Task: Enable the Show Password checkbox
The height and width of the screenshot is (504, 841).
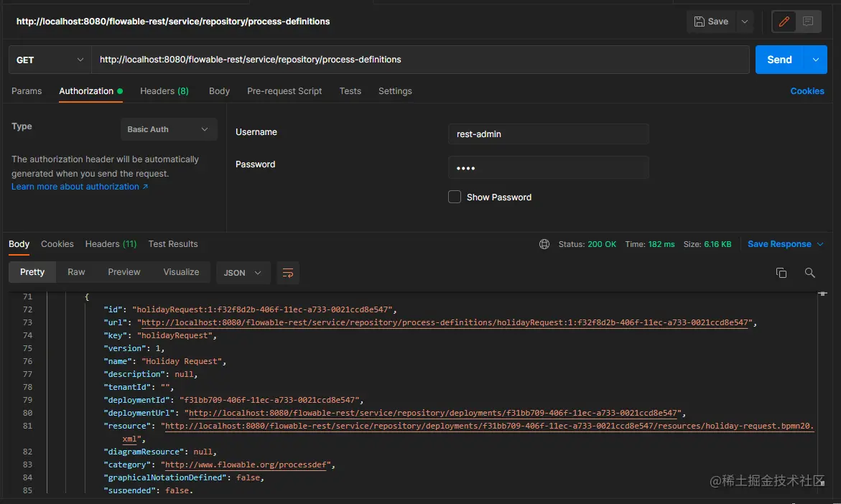Action: coord(455,197)
